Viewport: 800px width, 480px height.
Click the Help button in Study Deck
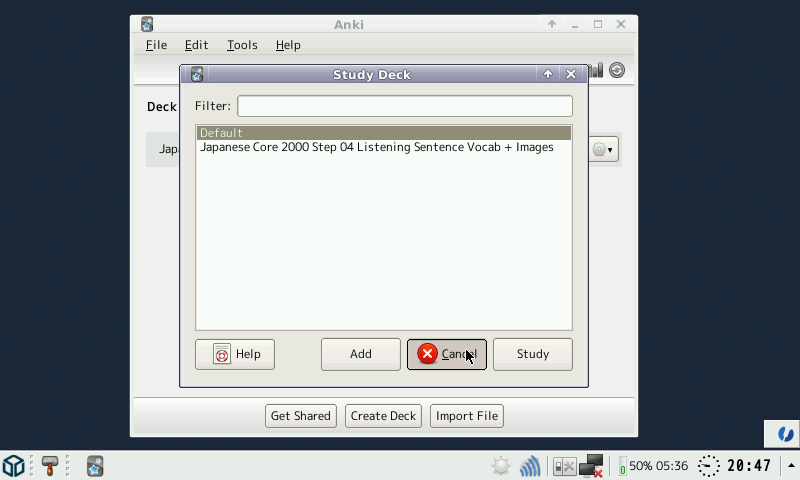[x=235, y=354]
